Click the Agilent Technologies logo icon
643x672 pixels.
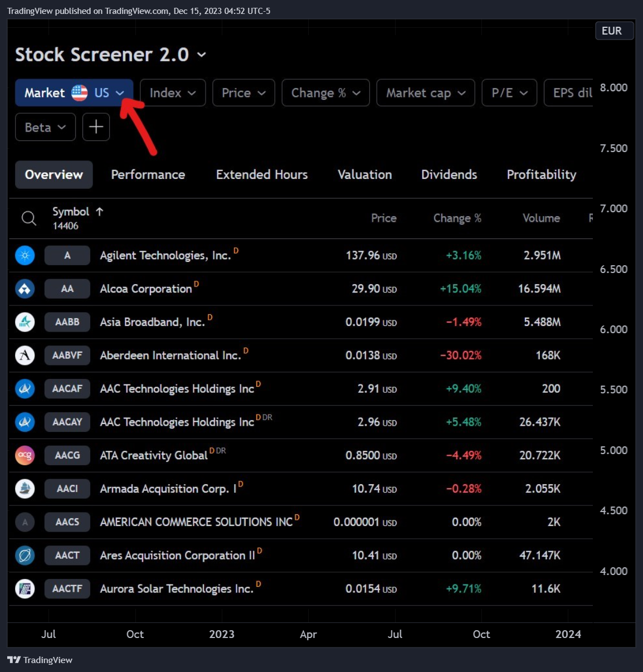25,255
